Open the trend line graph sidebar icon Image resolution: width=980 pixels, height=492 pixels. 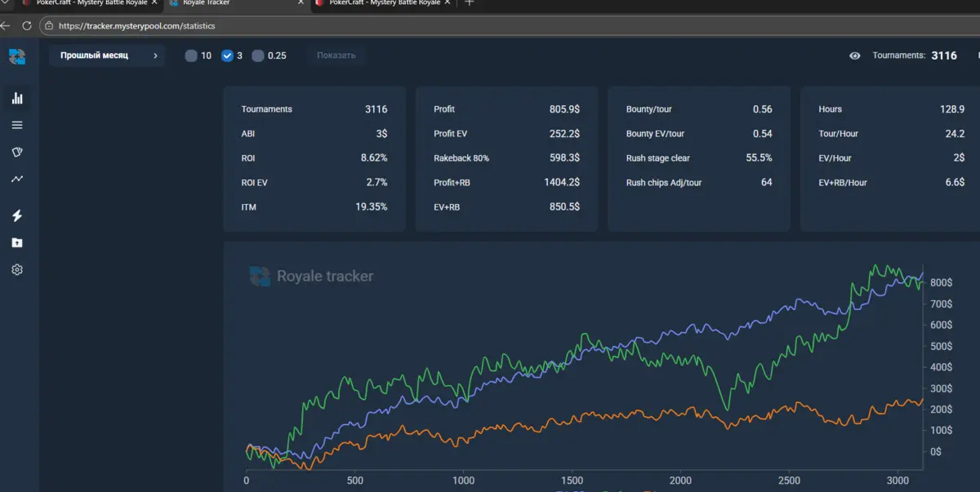click(17, 179)
